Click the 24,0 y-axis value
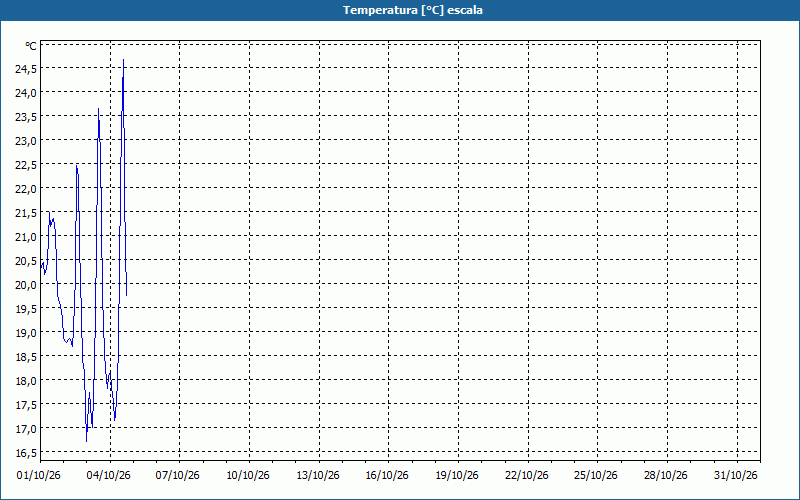Viewport: 800px width, 500px height. point(26,93)
